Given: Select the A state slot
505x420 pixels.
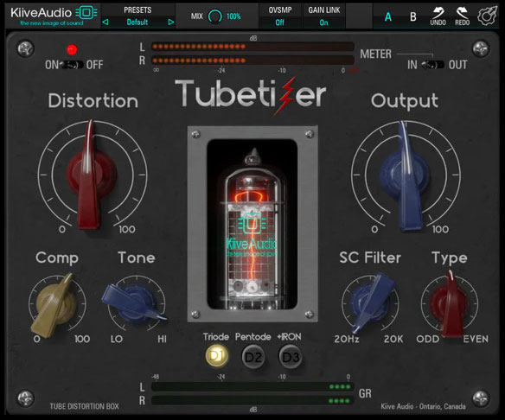Looking at the screenshot, I should pos(388,16).
